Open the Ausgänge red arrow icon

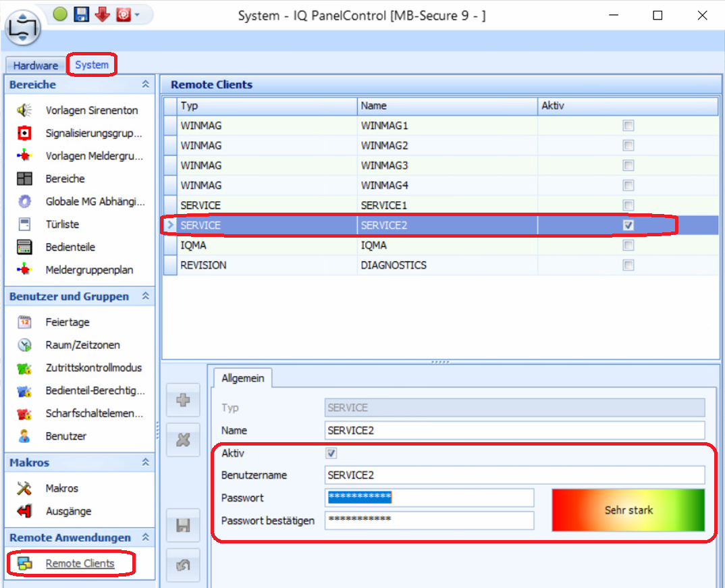tap(24, 511)
